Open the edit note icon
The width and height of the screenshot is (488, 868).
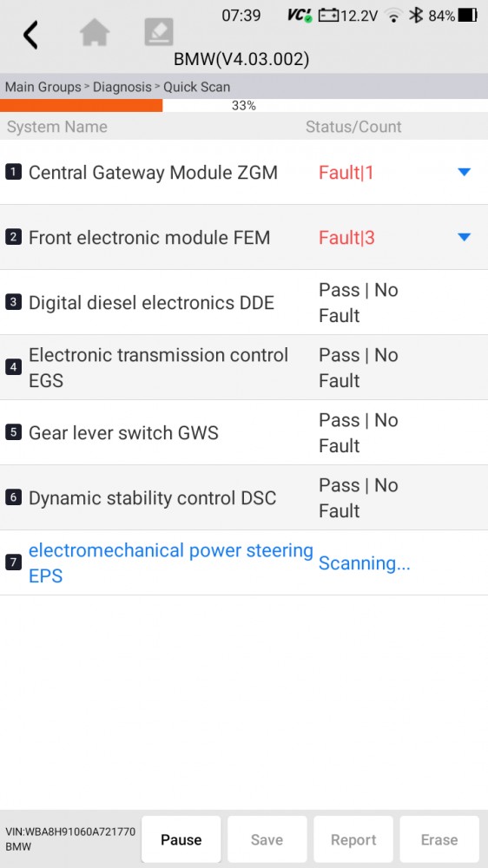pyautogui.click(x=159, y=32)
